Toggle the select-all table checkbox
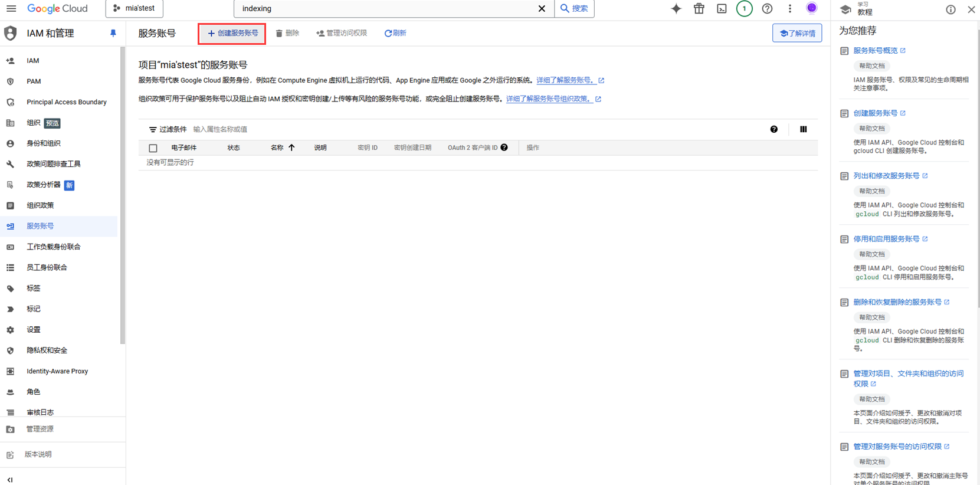 pyautogui.click(x=153, y=148)
